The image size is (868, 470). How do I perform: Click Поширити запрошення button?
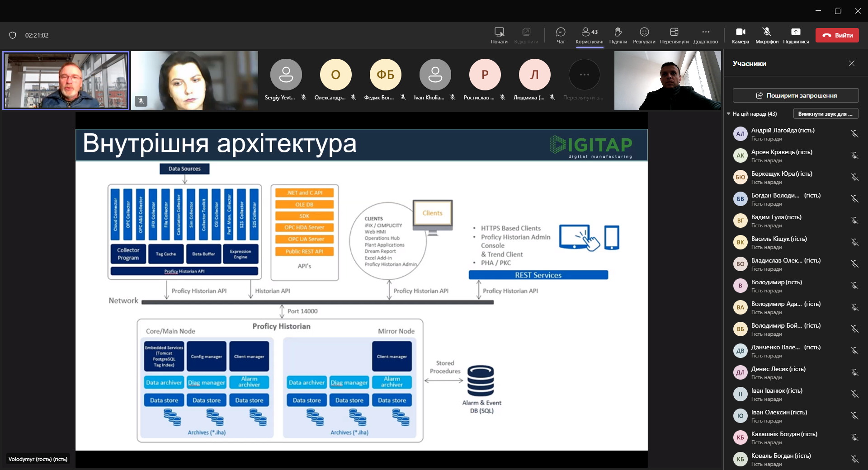(x=796, y=95)
